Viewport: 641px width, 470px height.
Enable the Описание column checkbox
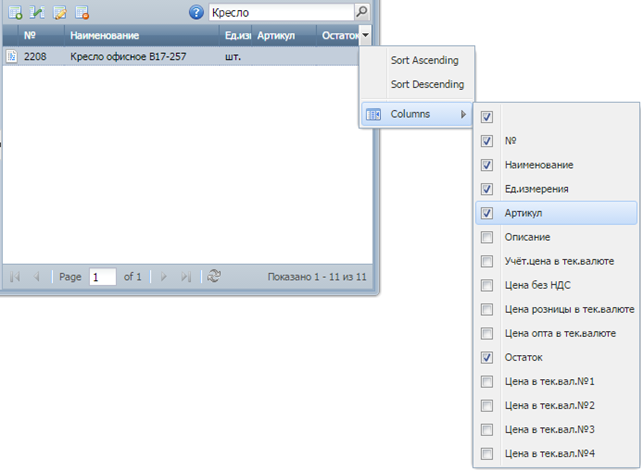click(x=486, y=237)
